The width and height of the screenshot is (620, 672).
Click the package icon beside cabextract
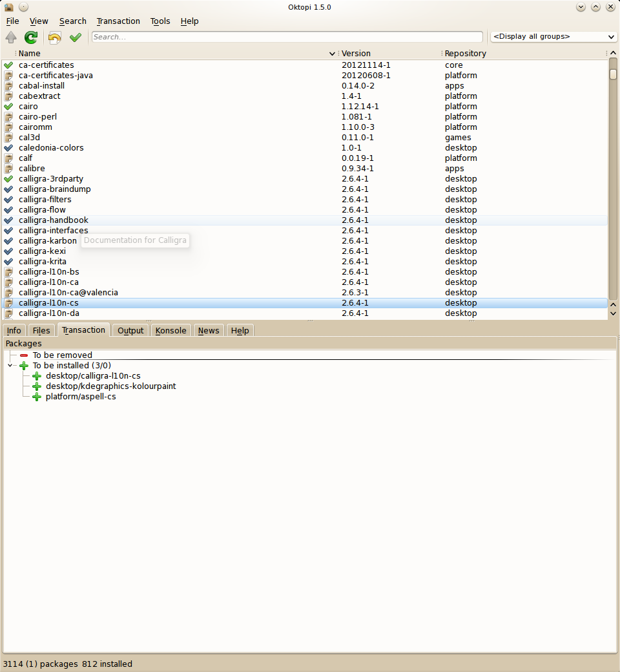(8, 96)
